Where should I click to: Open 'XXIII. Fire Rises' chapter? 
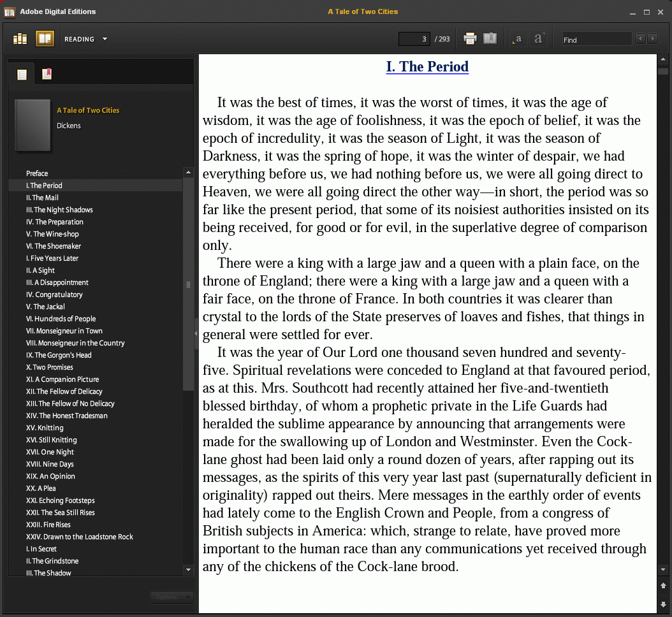[48, 525]
